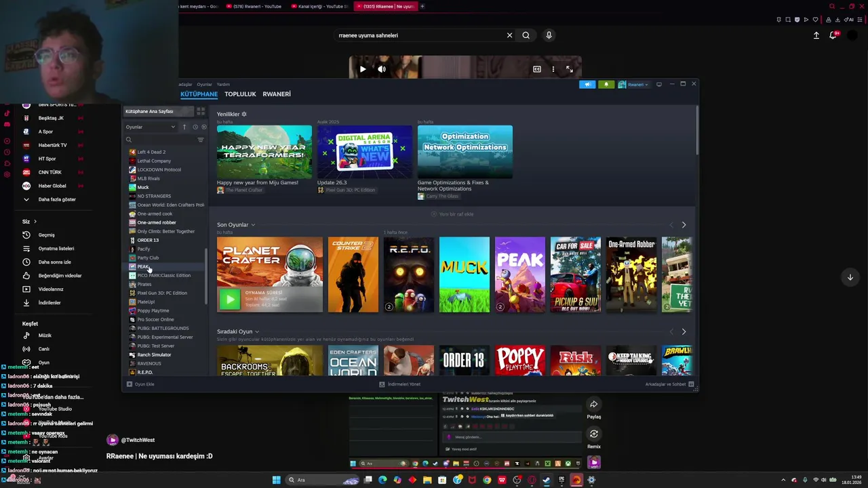The image size is (868, 488).
Task: Mute the YouTube video with speaker icon
Action: coord(382,69)
